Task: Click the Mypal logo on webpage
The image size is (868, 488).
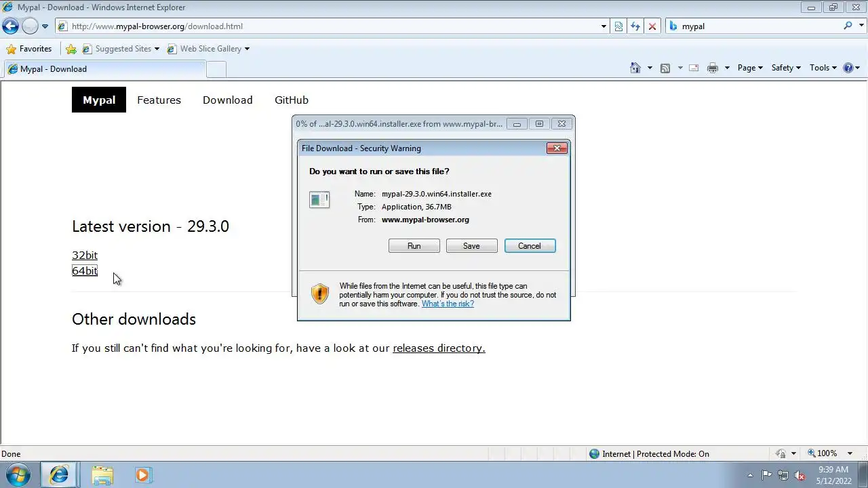Action: pyautogui.click(x=99, y=100)
